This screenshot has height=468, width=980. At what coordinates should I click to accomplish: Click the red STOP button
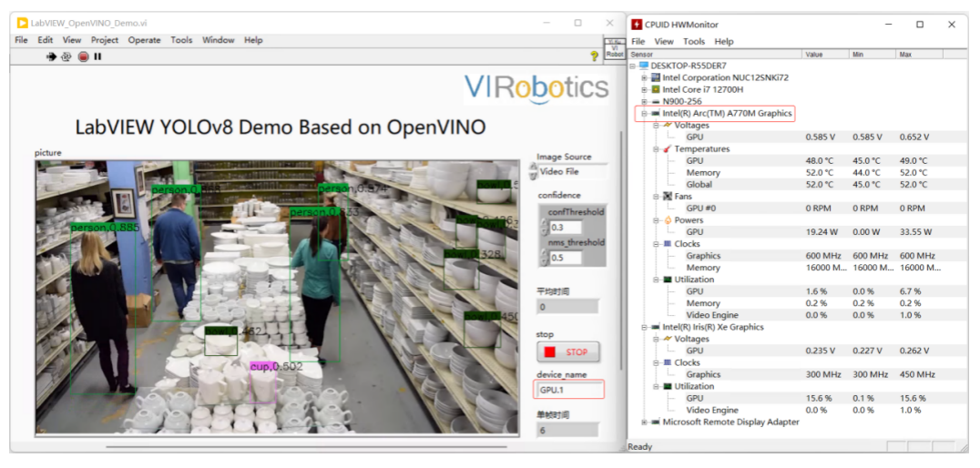click(x=567, y=351)
